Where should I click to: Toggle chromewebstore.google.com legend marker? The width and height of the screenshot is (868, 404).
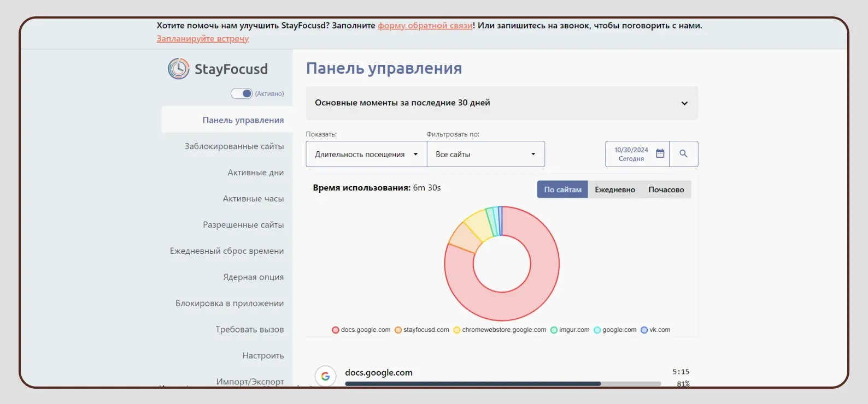tap(457, 330)
